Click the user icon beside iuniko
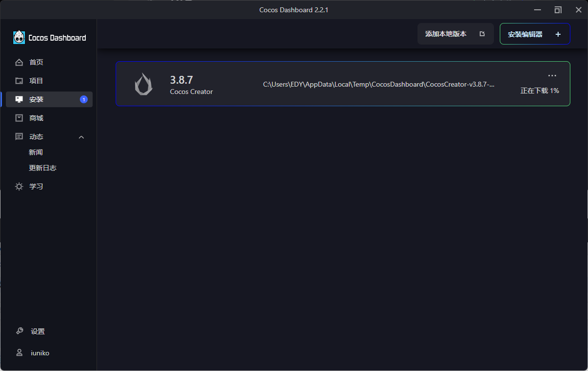This screenshot has width=588, height=371. 20,353
